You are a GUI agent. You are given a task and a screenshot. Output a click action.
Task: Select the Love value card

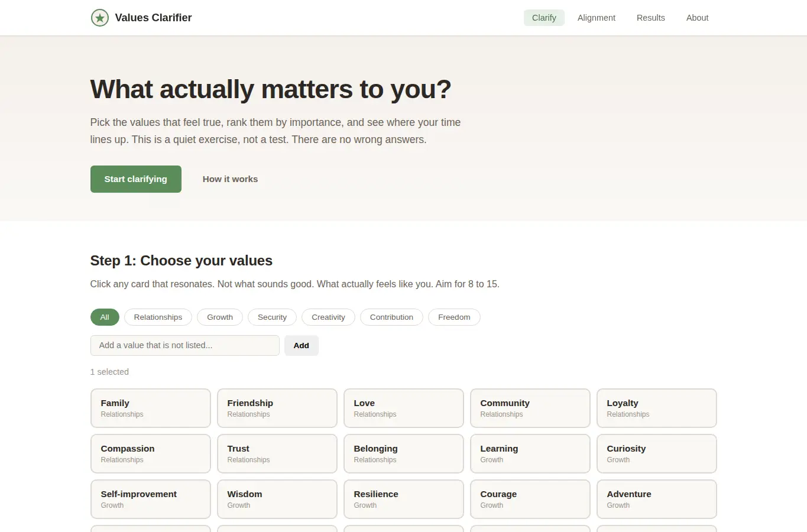coord(404,408)
